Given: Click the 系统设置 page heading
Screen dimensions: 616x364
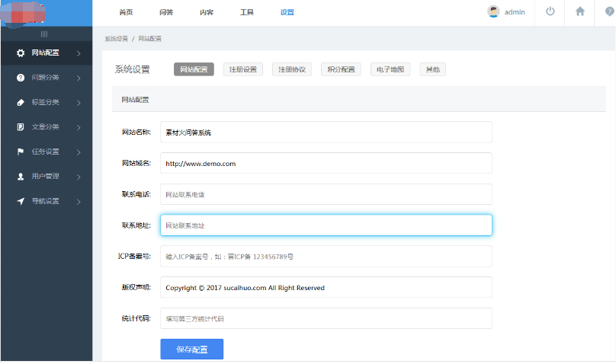Looking at the screenshot, I should click(x=133, y=69).
